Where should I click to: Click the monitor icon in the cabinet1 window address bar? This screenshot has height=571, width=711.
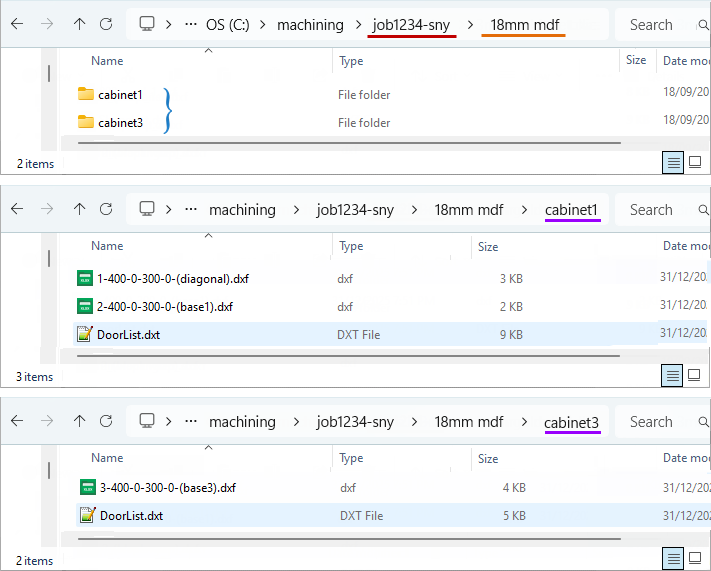pos(147,210)
